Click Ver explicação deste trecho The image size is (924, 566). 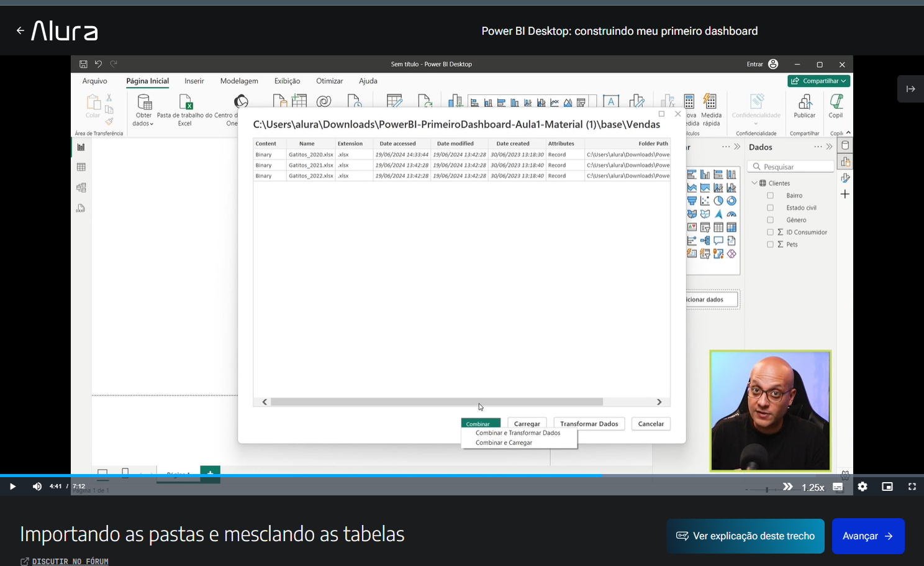point(746,536)
